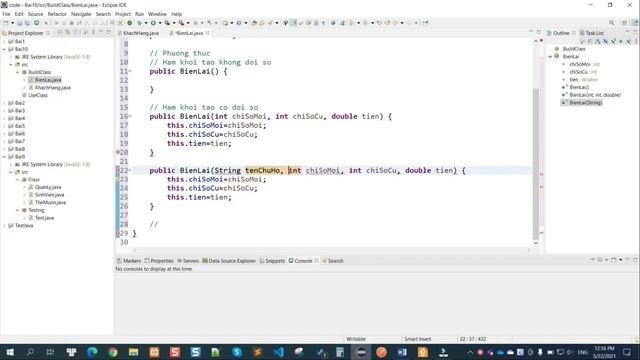Open Microsoft Word from the taskbar

402,352
